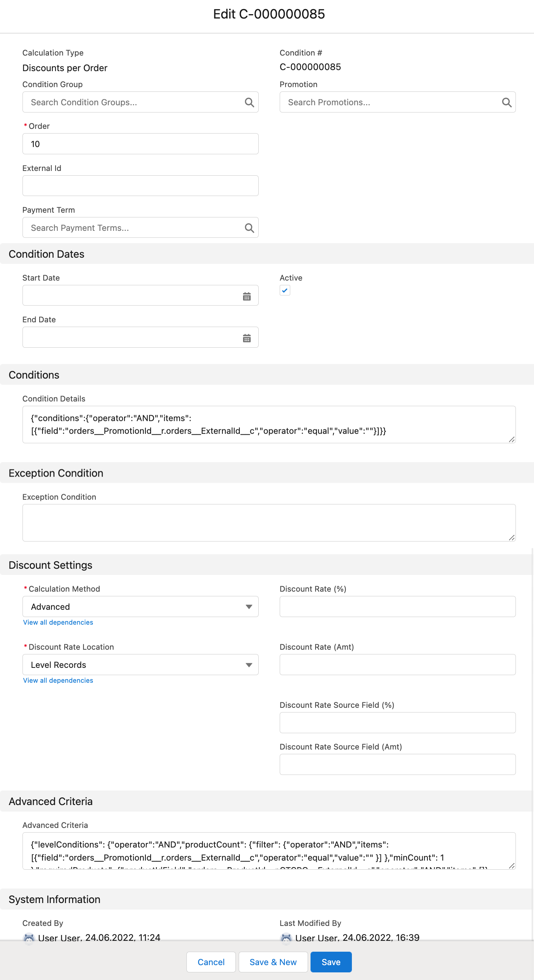
Task: Click the Search Condition Groups lookup field
Action: pyautogui.click(x=133, y=102)
